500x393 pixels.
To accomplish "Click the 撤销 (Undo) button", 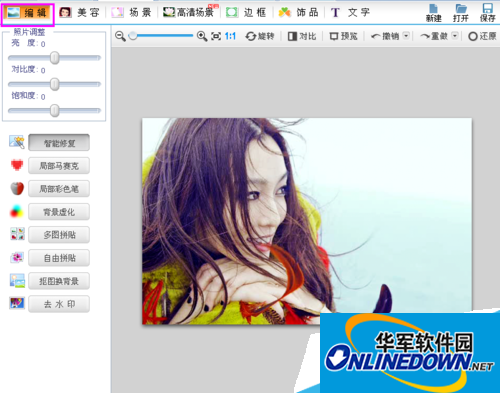I will coord(386,36).
